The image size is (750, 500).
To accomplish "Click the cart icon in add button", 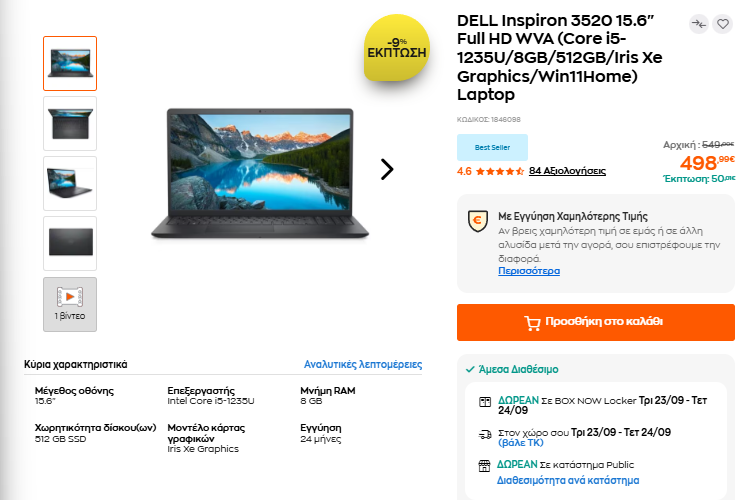I will pos(533,322).
